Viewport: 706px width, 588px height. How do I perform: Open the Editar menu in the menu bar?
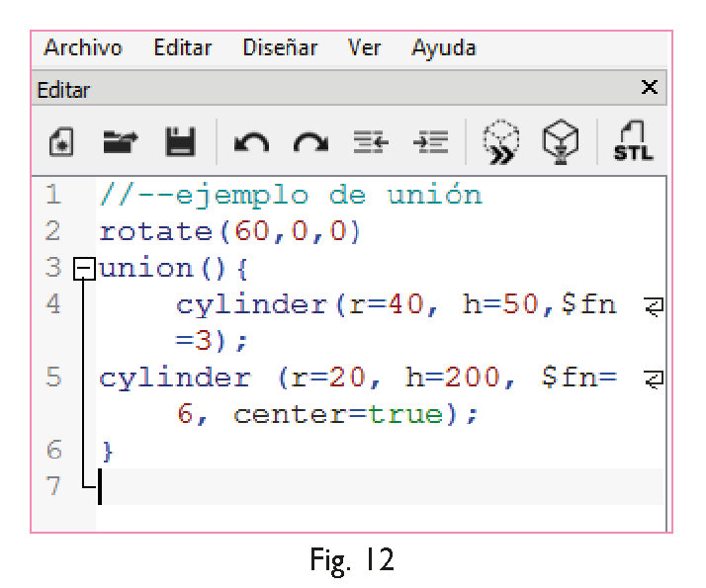tap(183, 48)
